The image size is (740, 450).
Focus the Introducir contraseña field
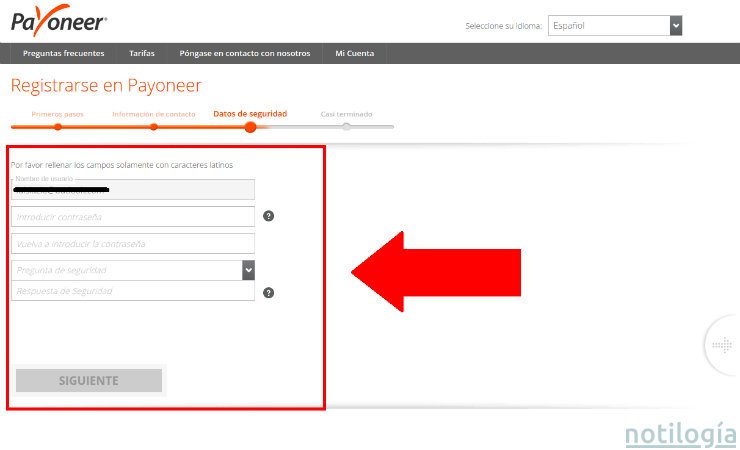click(x=133, y=217)
